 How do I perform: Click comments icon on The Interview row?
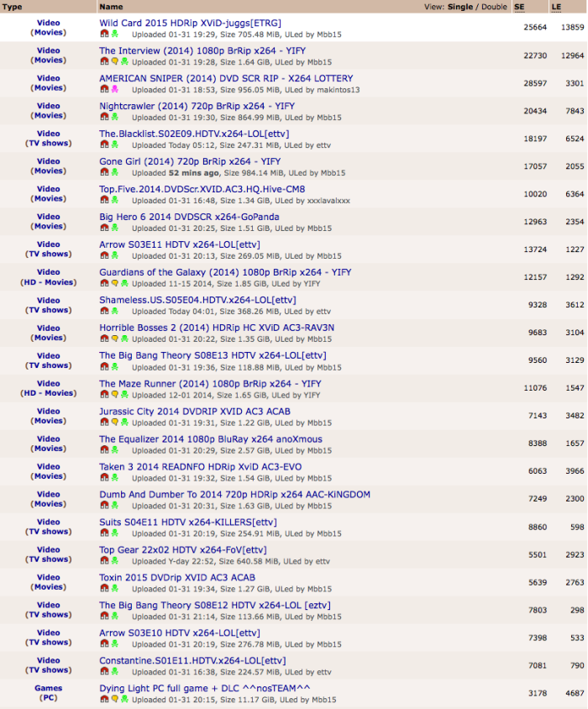pyautogui.click(x=115, y=61)
